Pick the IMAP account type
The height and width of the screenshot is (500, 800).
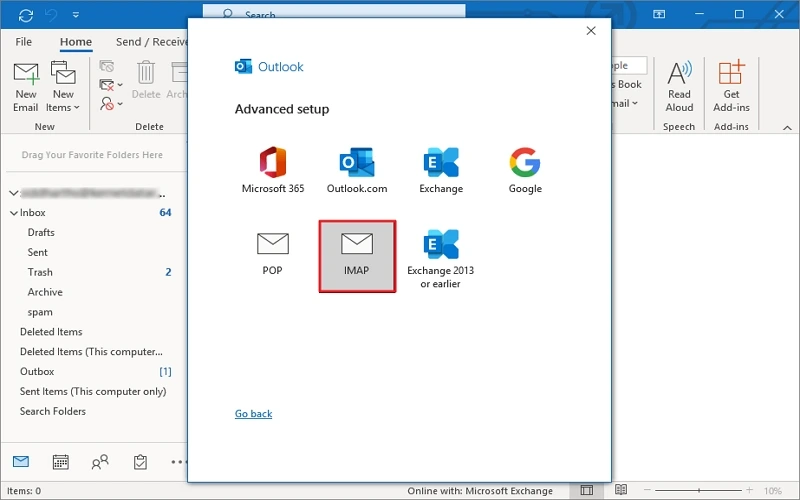357,256
